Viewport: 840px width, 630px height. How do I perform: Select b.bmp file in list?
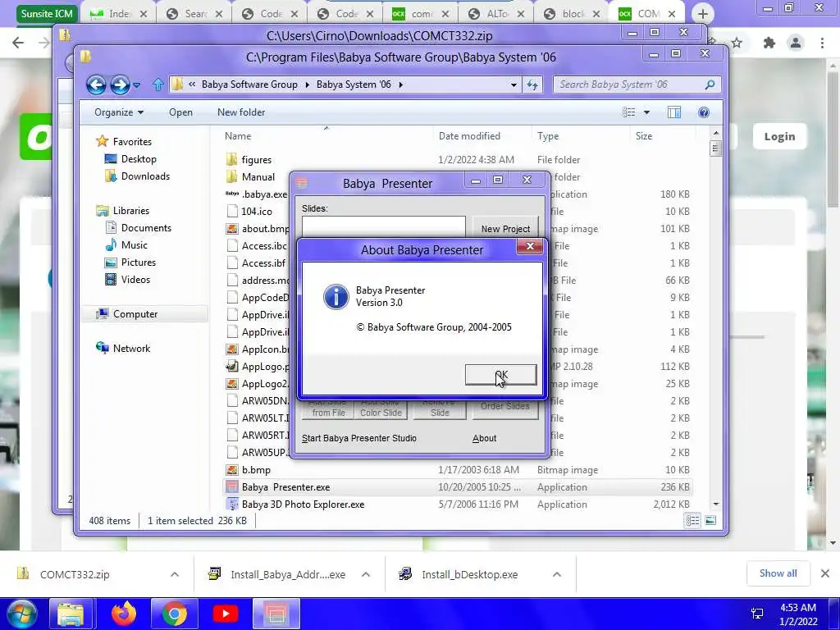tap(256, 470)
